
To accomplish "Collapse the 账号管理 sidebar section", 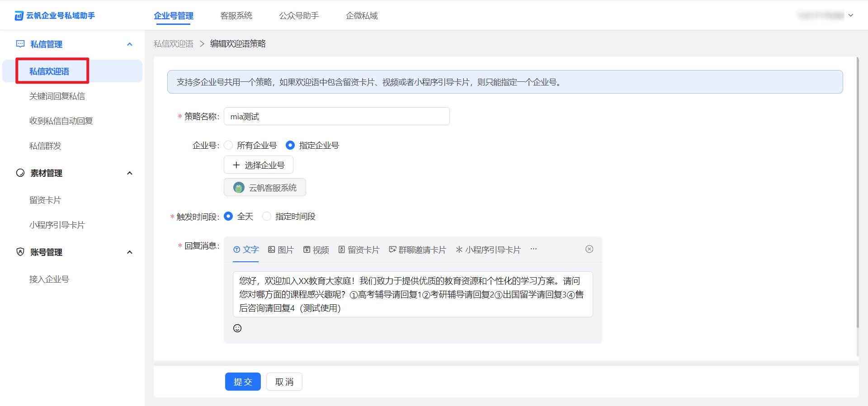I will [130, 252].
